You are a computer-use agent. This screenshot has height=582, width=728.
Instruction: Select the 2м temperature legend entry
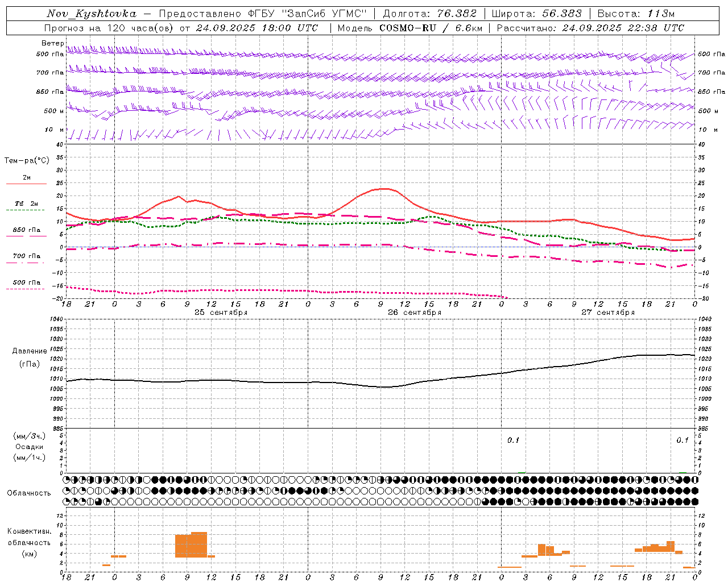point(26,178)
